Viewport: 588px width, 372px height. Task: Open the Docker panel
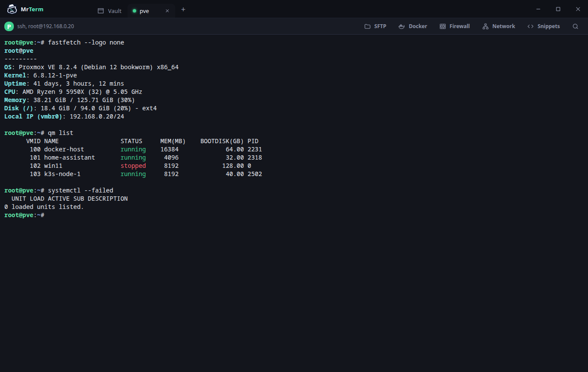point(412,26)
